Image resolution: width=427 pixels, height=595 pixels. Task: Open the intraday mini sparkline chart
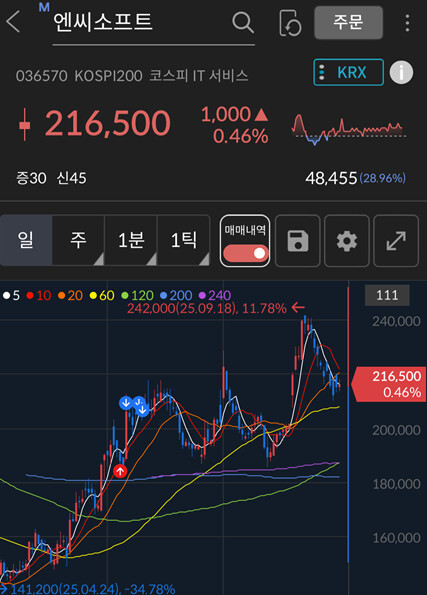click(348, 129)
